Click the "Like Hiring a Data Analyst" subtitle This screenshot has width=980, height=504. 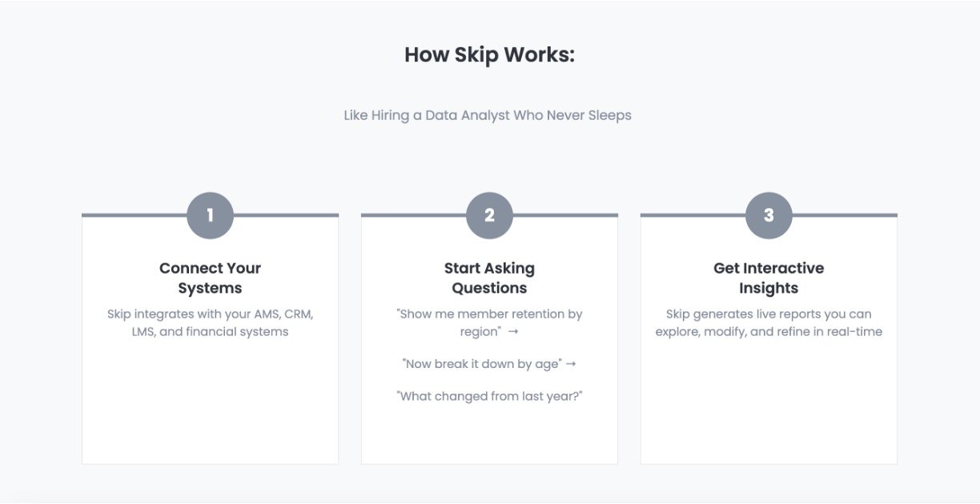(x=488, y=115)
